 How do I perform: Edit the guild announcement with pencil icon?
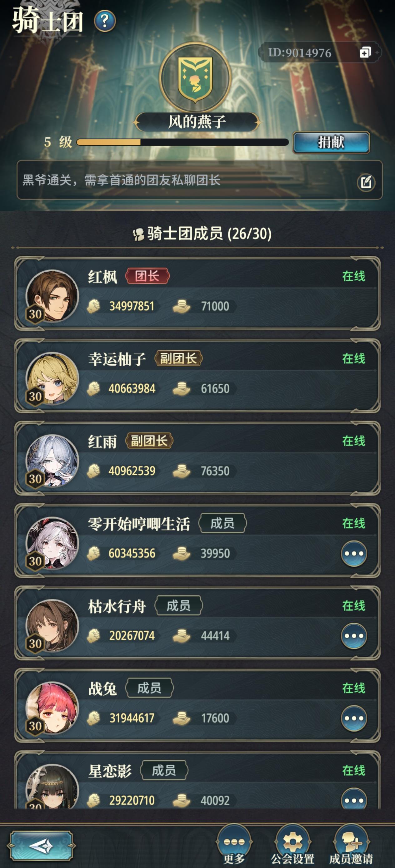(366, 183)
